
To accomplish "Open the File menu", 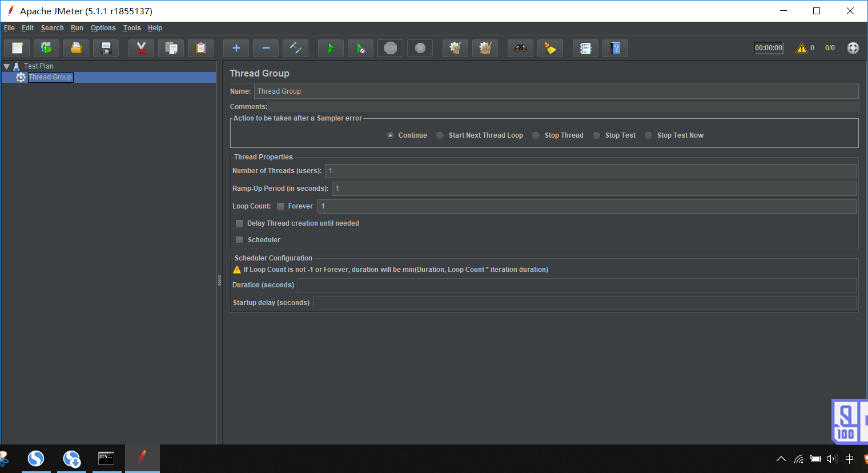I will pos(9,28).
